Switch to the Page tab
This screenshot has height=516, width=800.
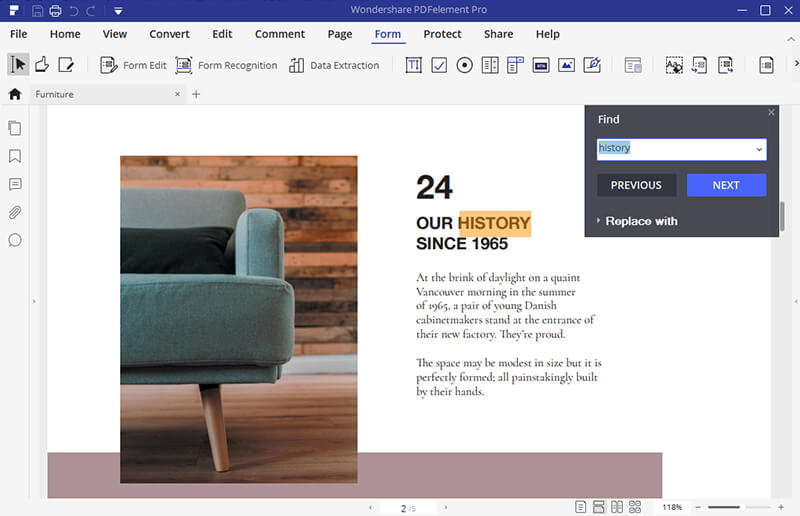tap(340, 34)
